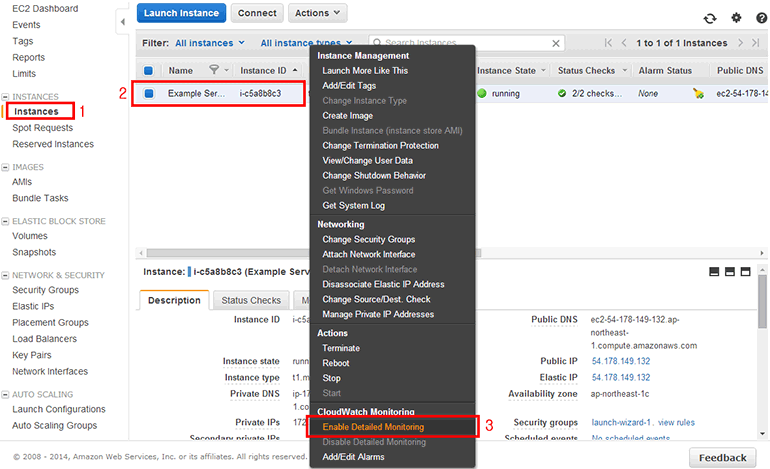Click the refresh icon in the top toolbar
The image size is (770, 469).
pyautogui.click(x=710, y=18)
